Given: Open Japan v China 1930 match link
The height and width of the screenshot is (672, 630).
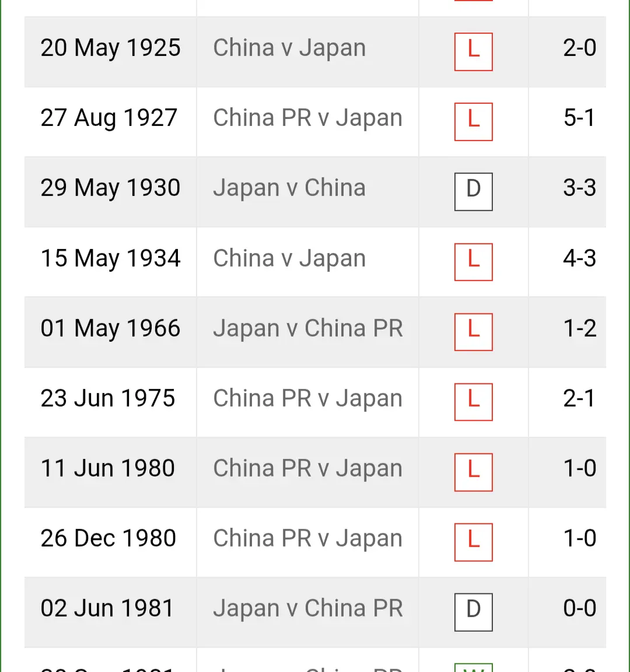Looking at the screenshot, I should (x=289, y=188).
